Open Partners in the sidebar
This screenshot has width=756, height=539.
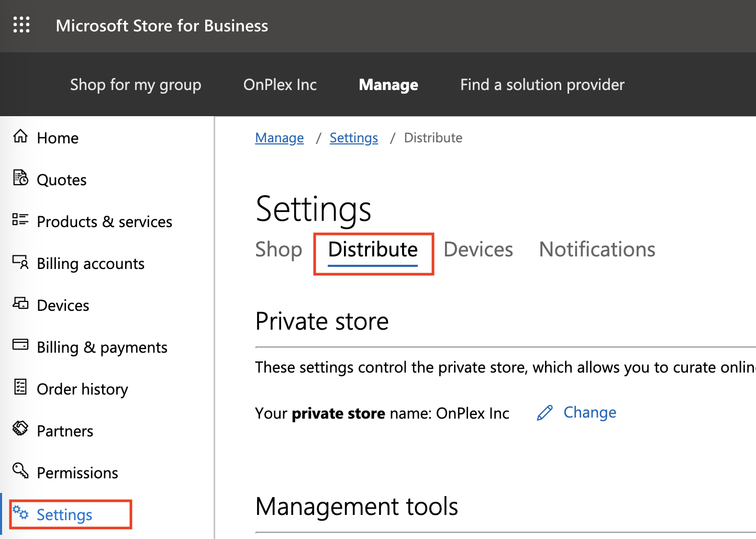tap(65, 431)
